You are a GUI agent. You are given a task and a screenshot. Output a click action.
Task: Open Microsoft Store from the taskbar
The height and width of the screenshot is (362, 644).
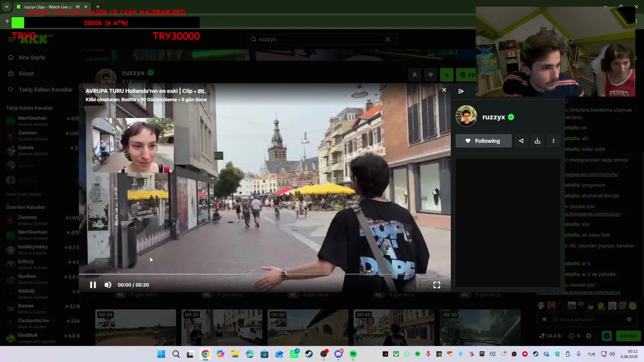tap(264, 354)
